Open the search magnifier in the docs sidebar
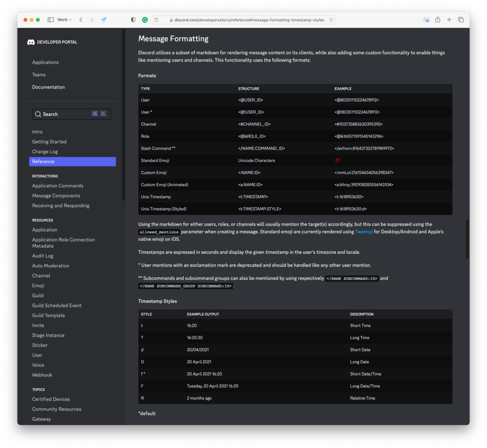 pos(39,114)
